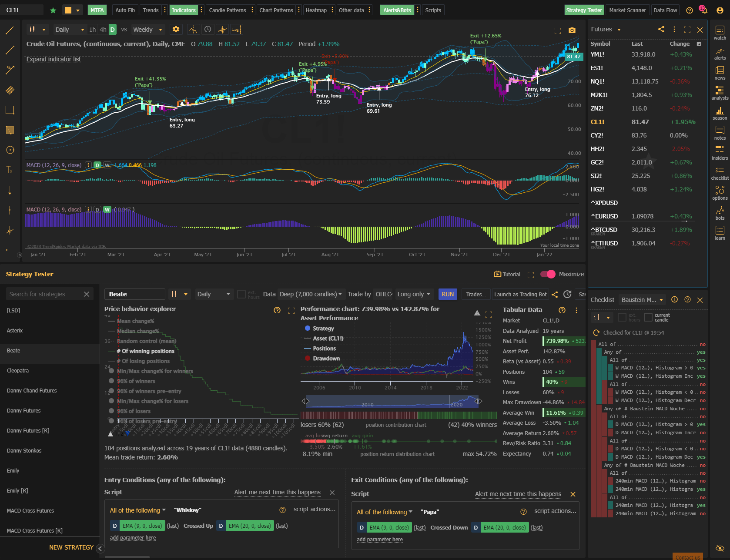Image resolution: width=730 pixels, height=560 pixels.
Task: Open the Heatmap menu
Action: click(x=316, y=10)
